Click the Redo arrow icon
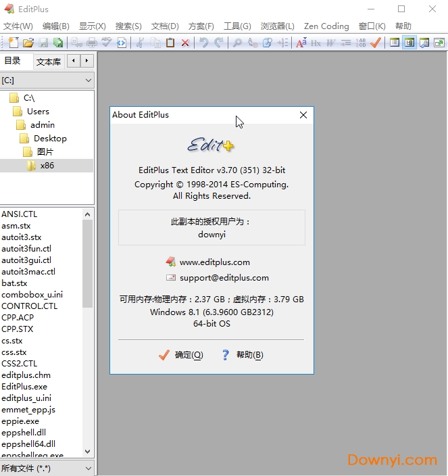Image resolution: width=448 pixels, height=476 pixels. (219, 43)
